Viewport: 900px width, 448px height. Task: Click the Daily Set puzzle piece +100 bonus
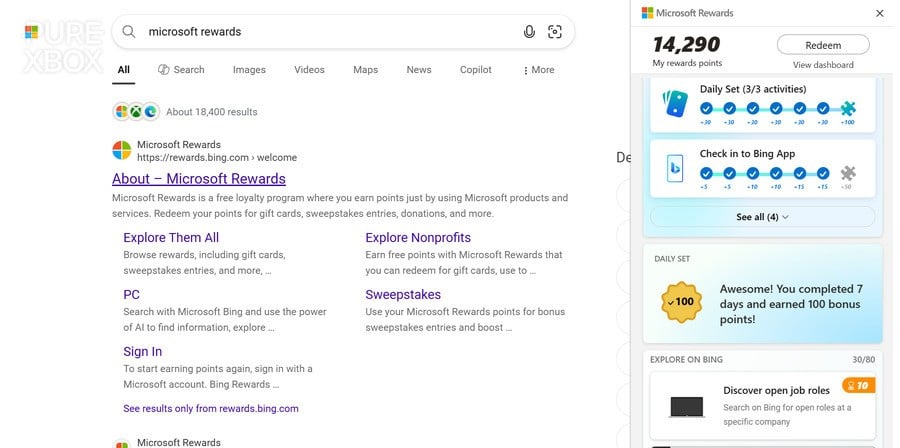[x=848, y=108]
